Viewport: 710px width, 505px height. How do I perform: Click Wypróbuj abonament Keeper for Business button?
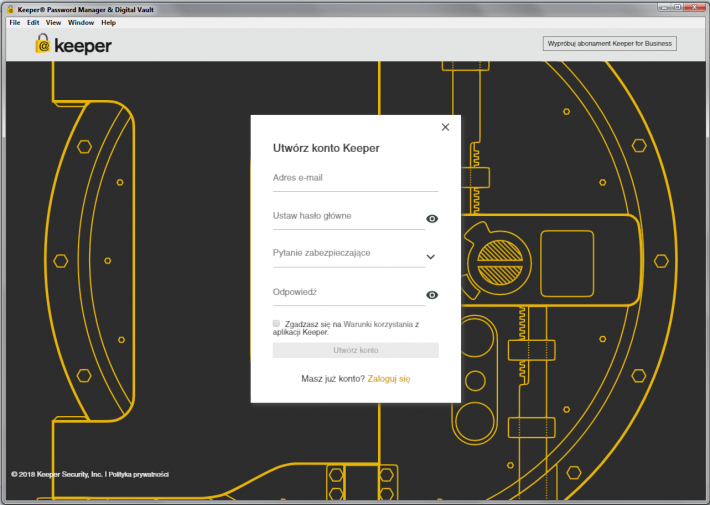tap(609, 43)
